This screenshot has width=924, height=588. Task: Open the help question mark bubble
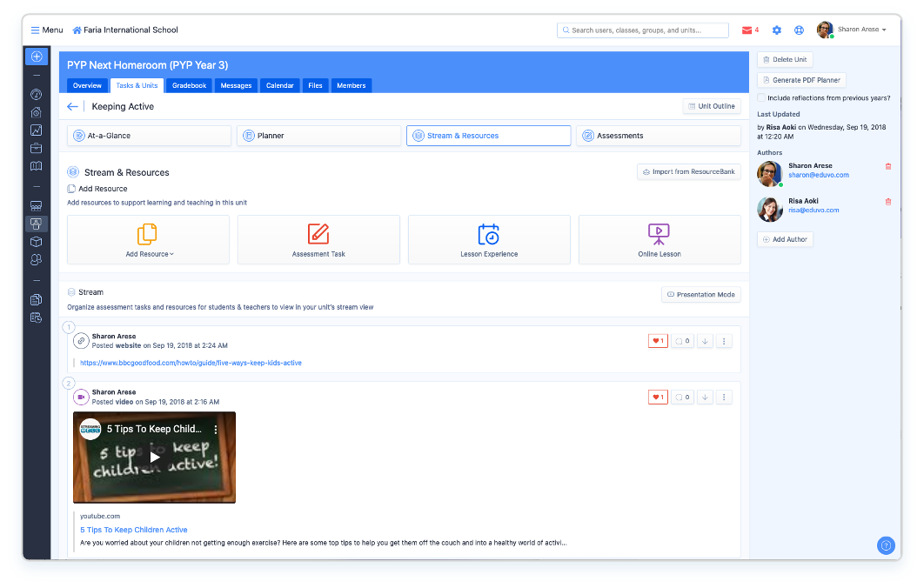tap(886, 545)
